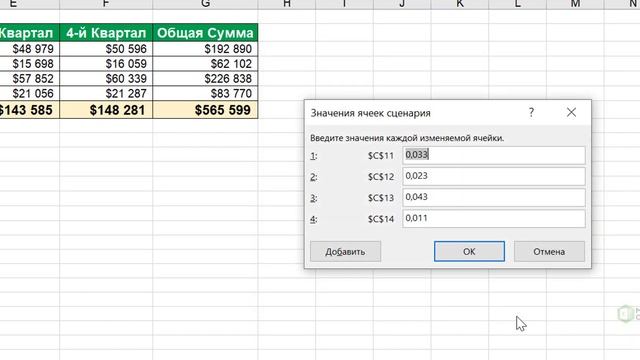Click the Добавить button
Image resolution: width=640 pixels, height=360 pixels.
coord(345,251)
